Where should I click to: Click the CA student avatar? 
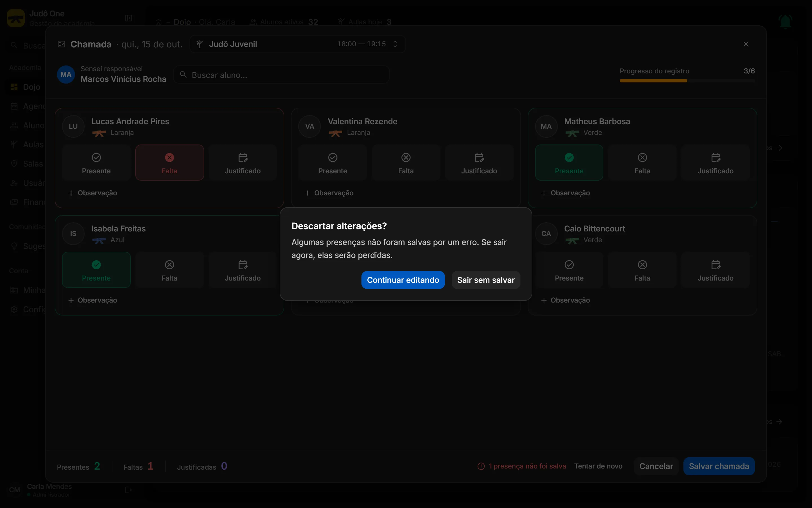point(546,233)
